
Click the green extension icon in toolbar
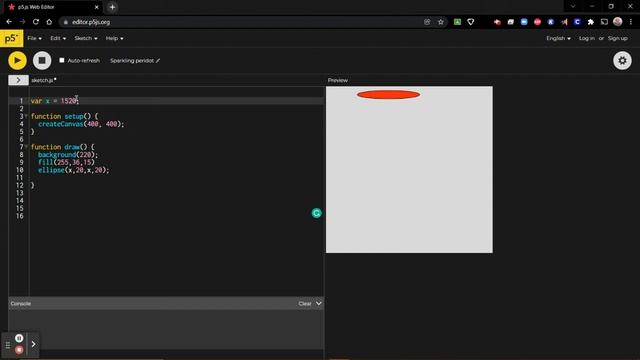click(x=457, y=22)
